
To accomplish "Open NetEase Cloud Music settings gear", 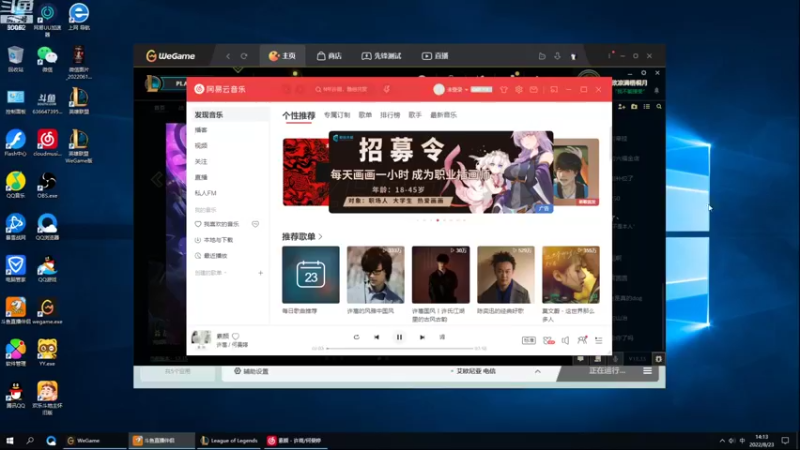I will (519, 89).
